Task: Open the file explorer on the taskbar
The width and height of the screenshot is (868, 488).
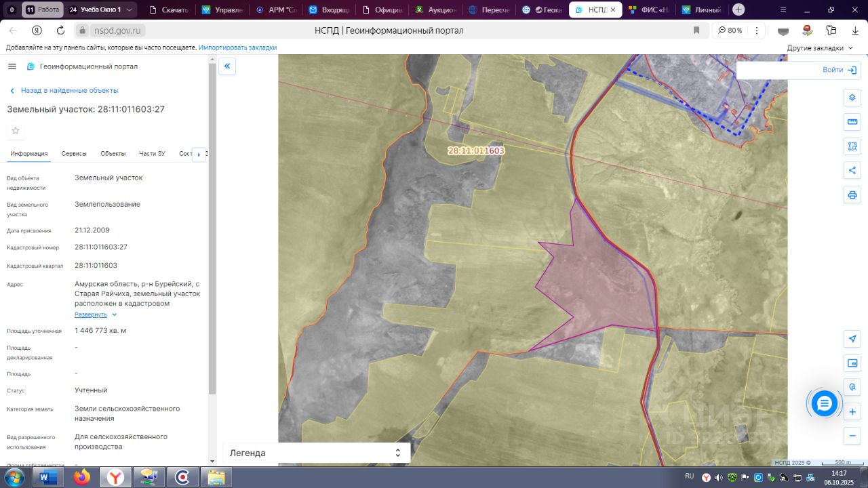Action: click(216, 477)
